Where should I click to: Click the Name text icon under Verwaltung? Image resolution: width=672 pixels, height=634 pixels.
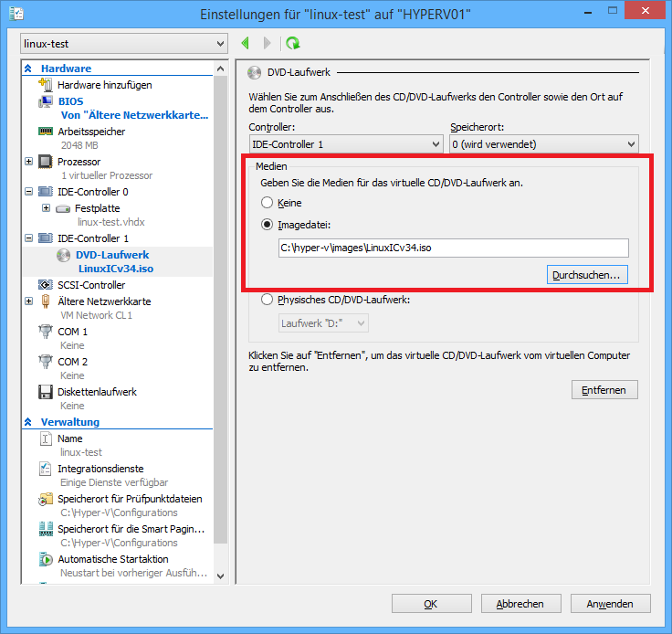(x=46, y=439)
